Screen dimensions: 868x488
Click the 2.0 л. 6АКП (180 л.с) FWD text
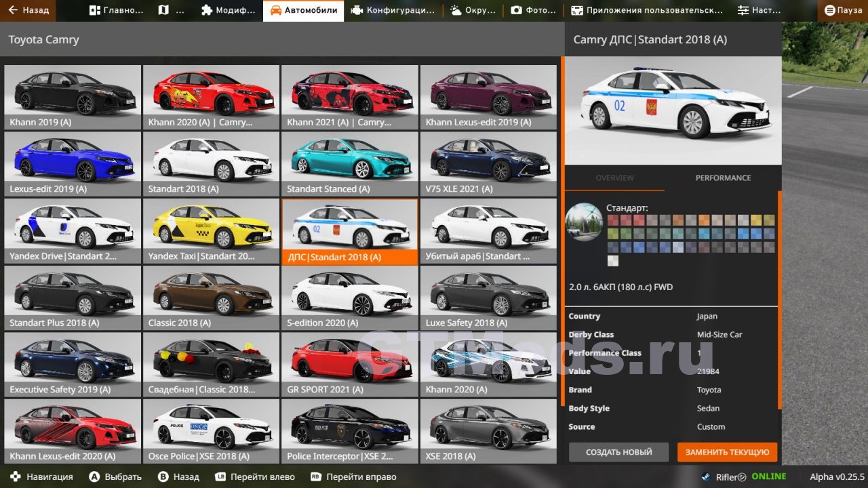tap(620, 287)
